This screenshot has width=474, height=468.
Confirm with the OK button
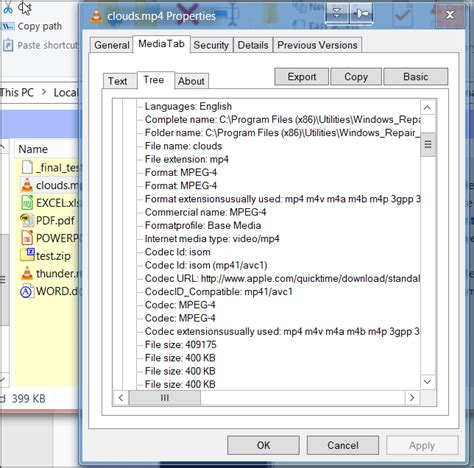tap(263, 445)
